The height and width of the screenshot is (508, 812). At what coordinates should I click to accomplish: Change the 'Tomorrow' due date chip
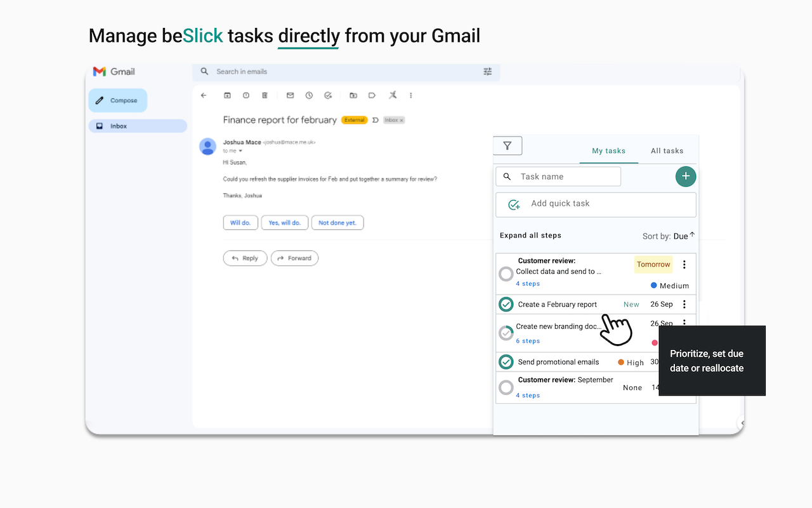click(653, 264)
